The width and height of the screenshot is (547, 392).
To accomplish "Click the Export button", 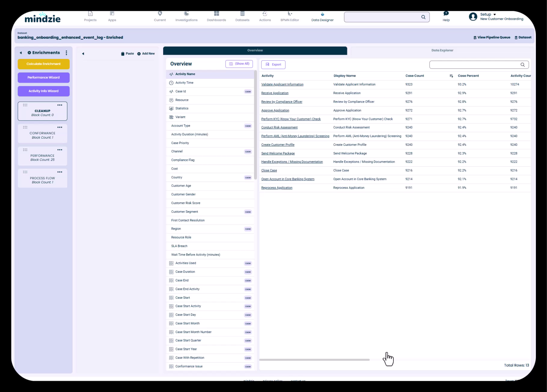I will pos(273,65).
